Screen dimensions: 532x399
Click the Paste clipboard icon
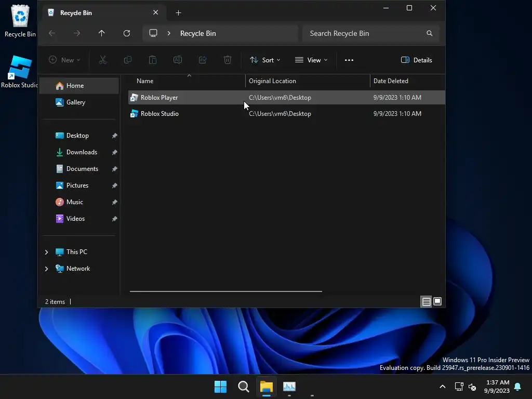(153, 60)
